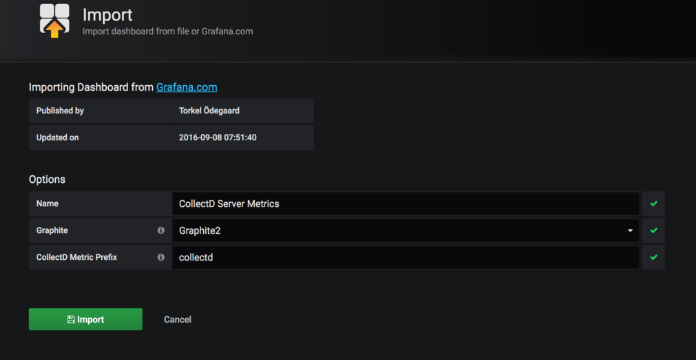
Task: Click the Name option label
Action: pos(47,204)
